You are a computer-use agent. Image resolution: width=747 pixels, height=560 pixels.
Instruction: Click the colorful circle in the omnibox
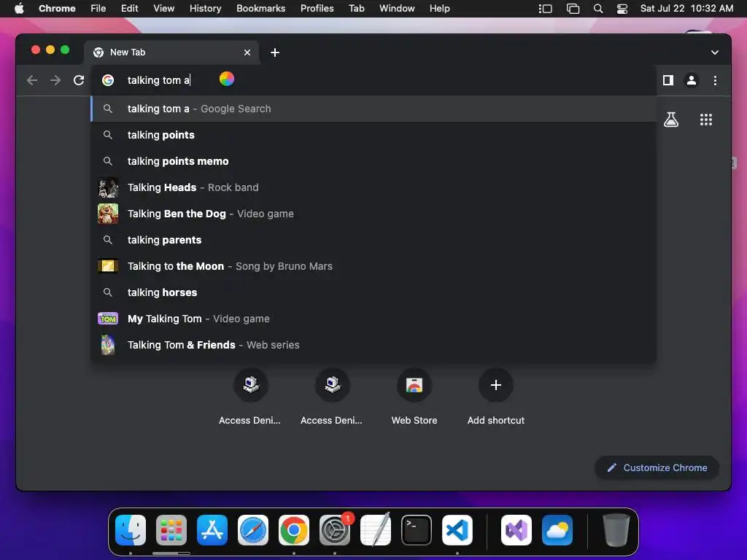pos(227,79)
